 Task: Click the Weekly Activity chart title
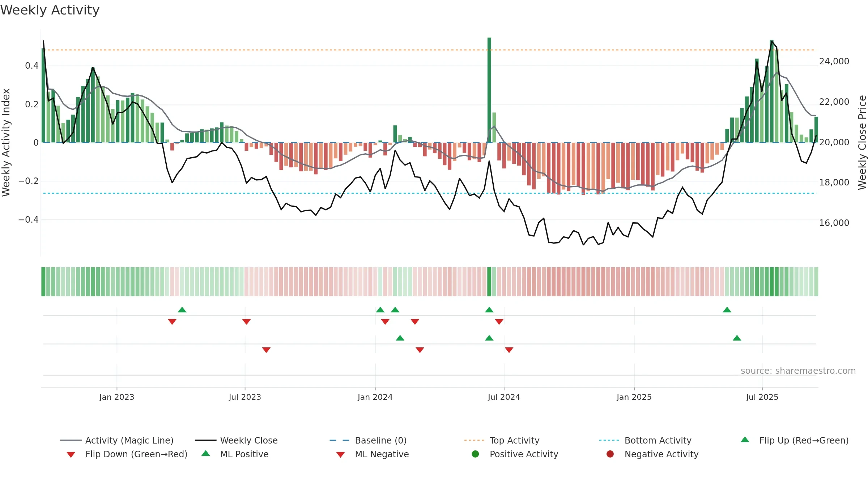50,10
